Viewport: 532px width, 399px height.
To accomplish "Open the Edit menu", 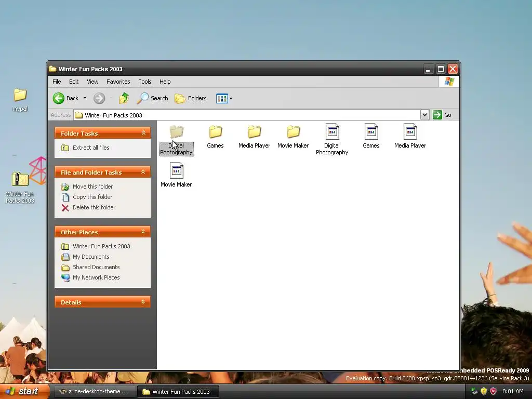I will (74, 82).
